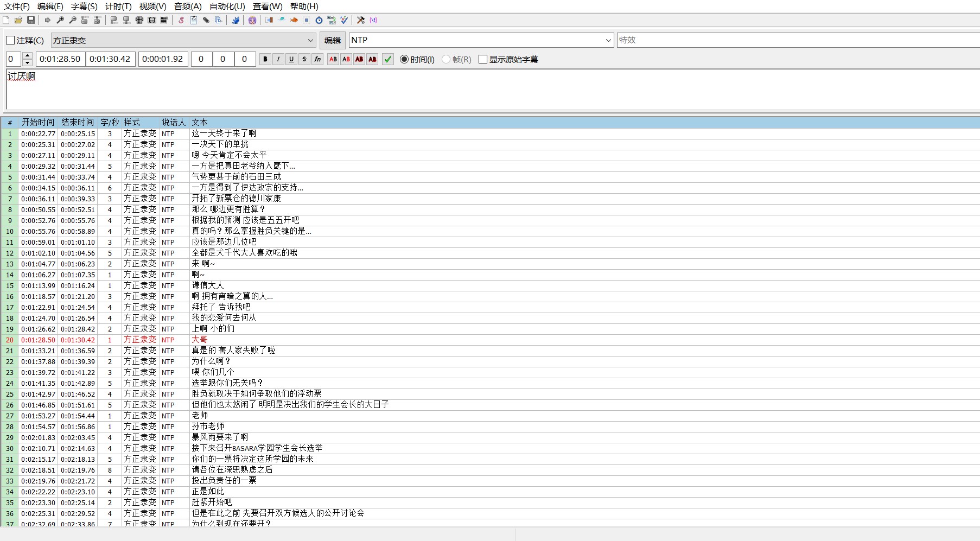
Task: Click the Jump to arrow icon
Action: 48,20
